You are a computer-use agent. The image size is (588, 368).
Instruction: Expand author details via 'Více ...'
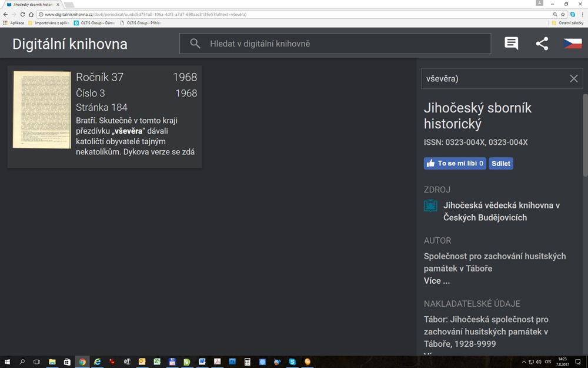(436, 281)
